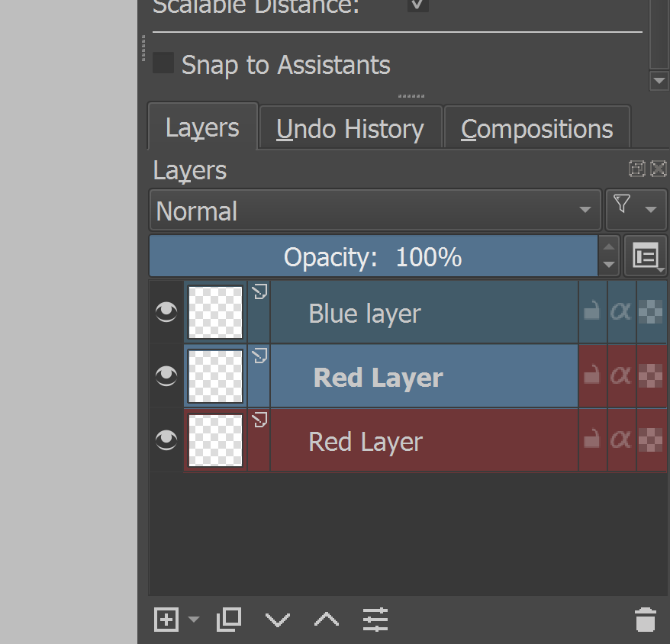Click the layer Opacity slider
The width and height of the screenshot is (670, 644).
click(x=372, y=257)
